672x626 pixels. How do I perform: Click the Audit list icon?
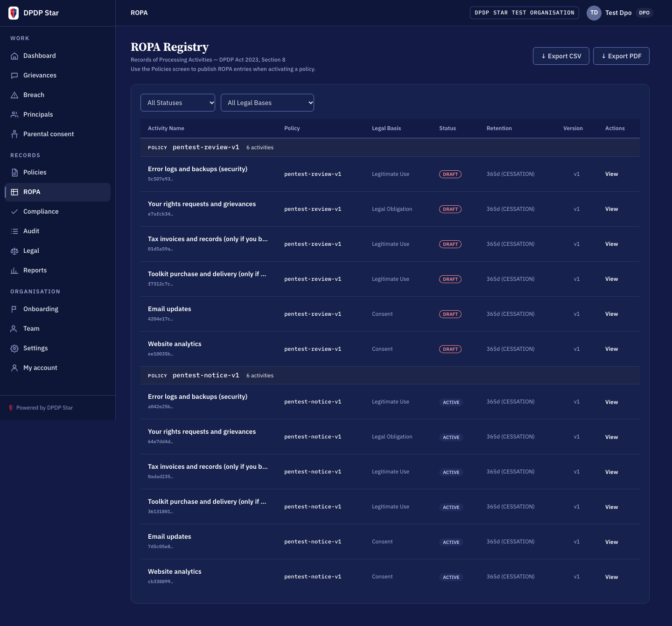click(x=14, y=231)
